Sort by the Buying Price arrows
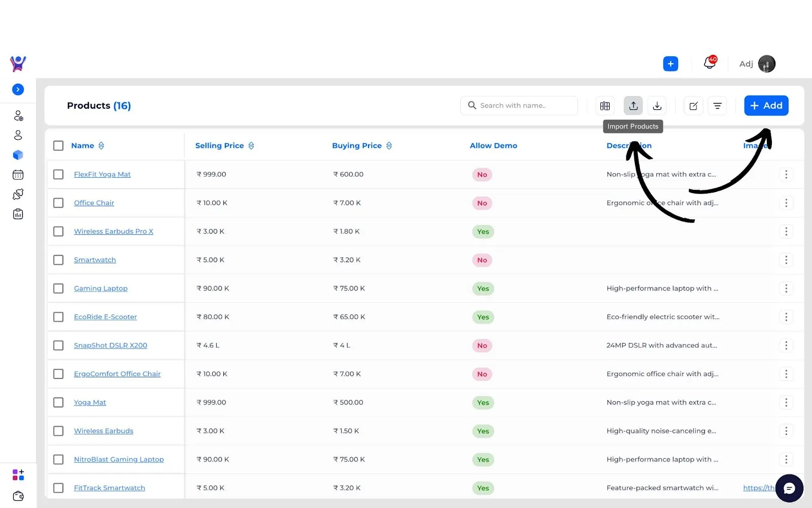 tap(389, 146)
